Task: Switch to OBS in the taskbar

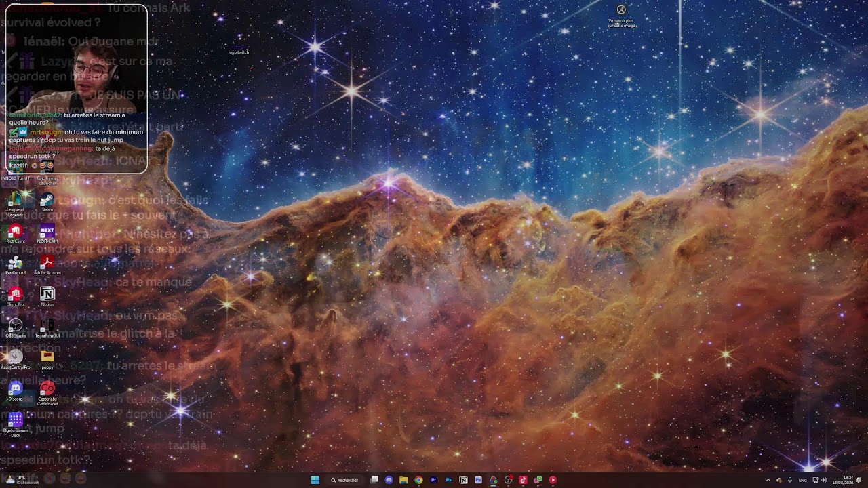Action: 508,480
